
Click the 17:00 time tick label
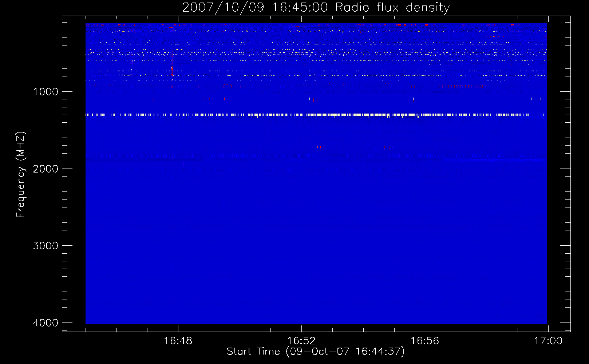point(548,341)
